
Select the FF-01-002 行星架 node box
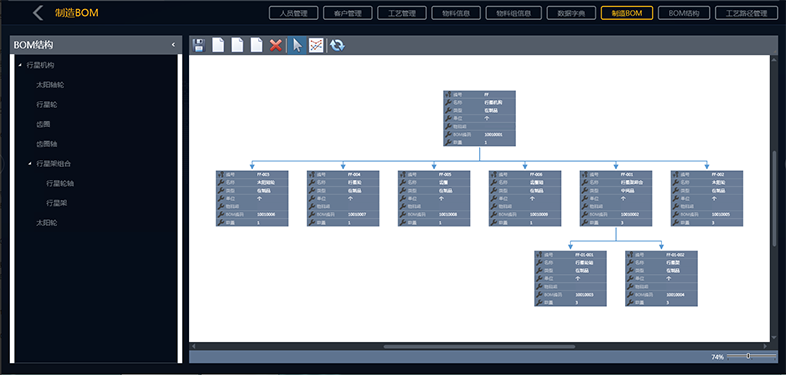click(x=661, y=278)
